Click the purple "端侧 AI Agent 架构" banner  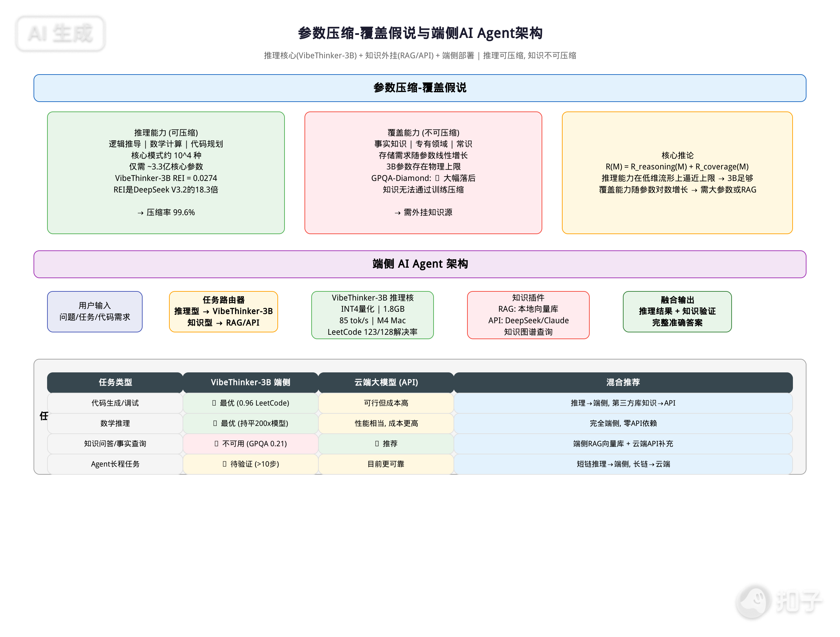(x=420, y=264)
